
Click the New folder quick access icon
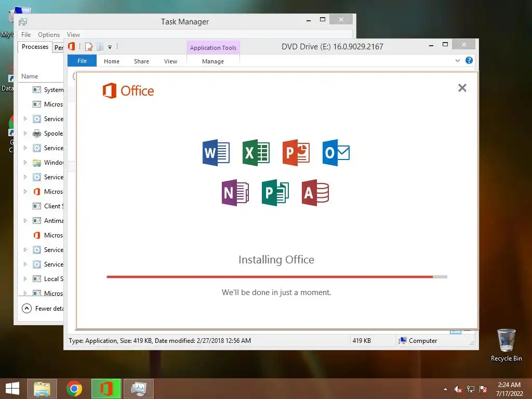tap(100, 47)
